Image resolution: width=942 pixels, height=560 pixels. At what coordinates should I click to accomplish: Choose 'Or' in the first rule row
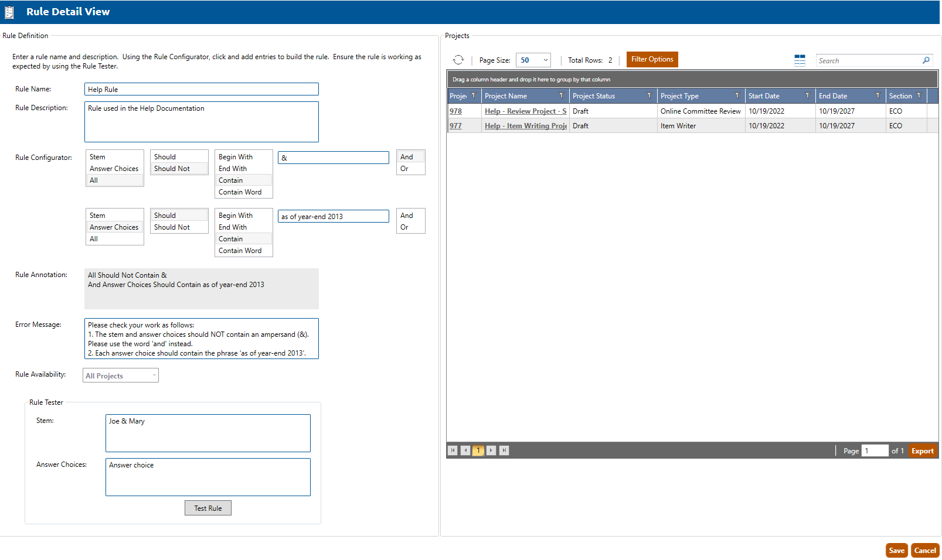click(x=404, y=169)
